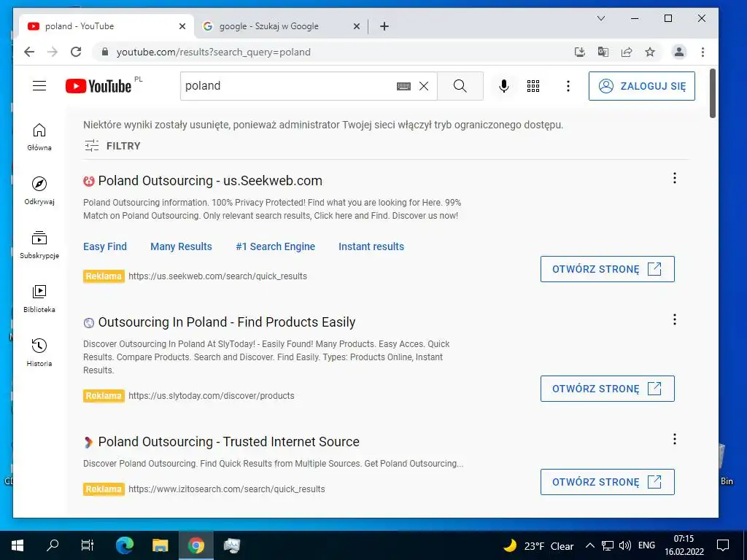Click OTWÓRZ STRONĘ for izitosearch.com ad

click(608, 482)
